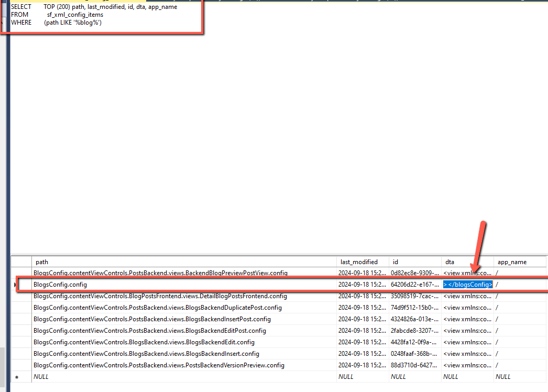Click the NULL last_modified cell in the new row
The height and width of the screenshot is (392, 548).
[363, 377]
